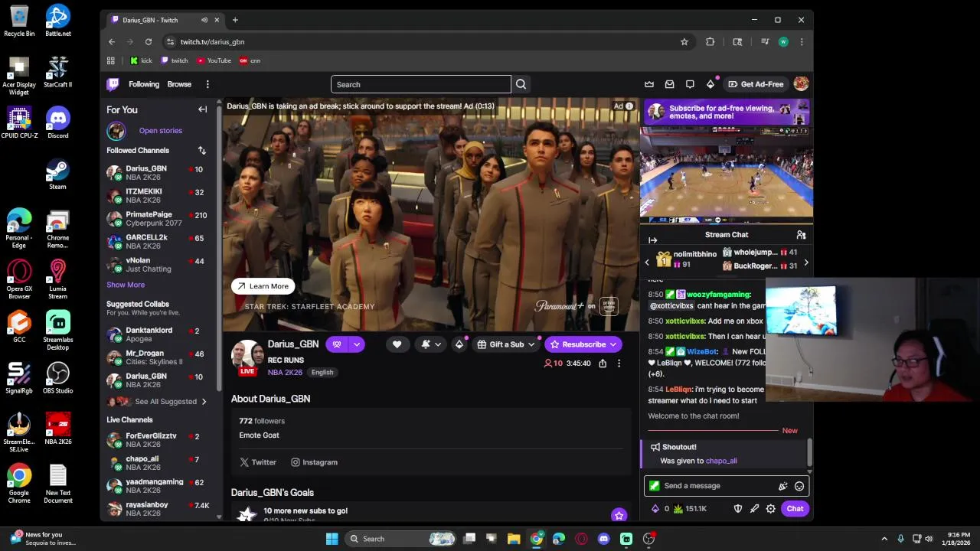Image resolution: width=980 pixels, height=551 pixels.
Task: Open the cnn bookmark
Action: click(x=250, y=60)
